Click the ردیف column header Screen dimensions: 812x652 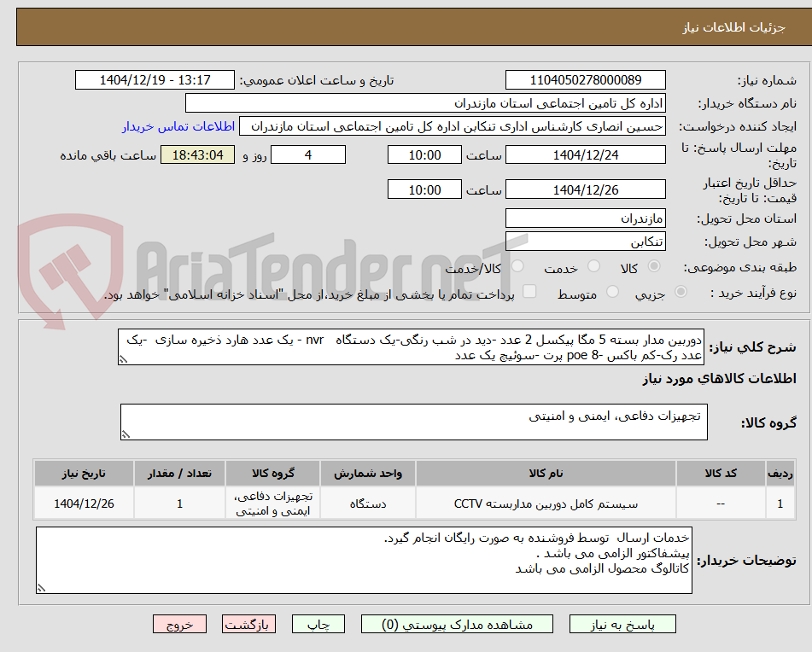click(x=780, y=474)
